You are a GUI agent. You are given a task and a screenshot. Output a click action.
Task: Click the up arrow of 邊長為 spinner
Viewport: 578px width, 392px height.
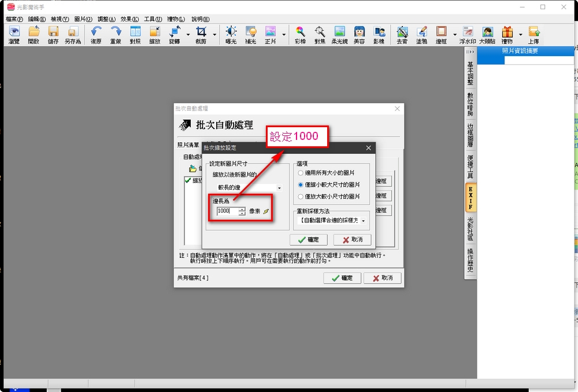242,209
